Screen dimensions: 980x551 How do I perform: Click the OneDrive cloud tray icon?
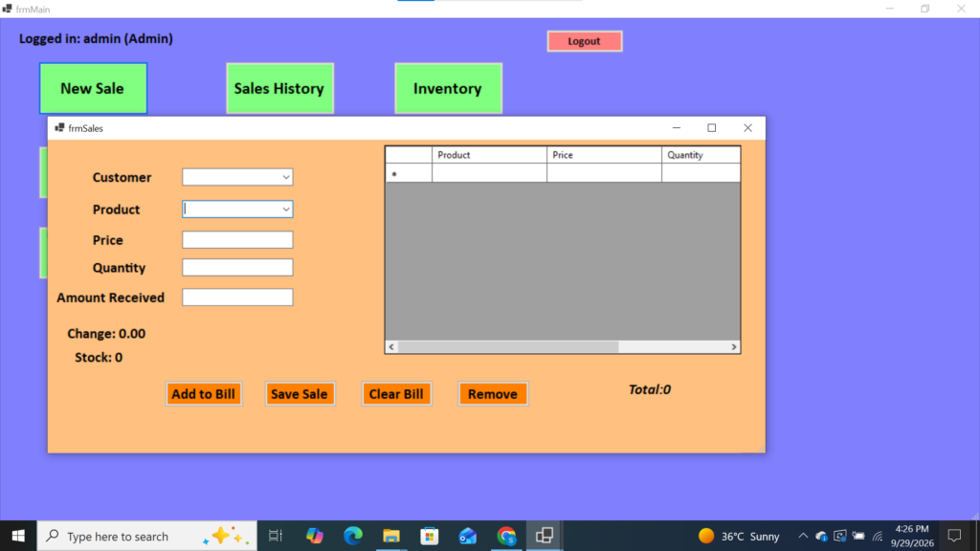coord(821,536)
